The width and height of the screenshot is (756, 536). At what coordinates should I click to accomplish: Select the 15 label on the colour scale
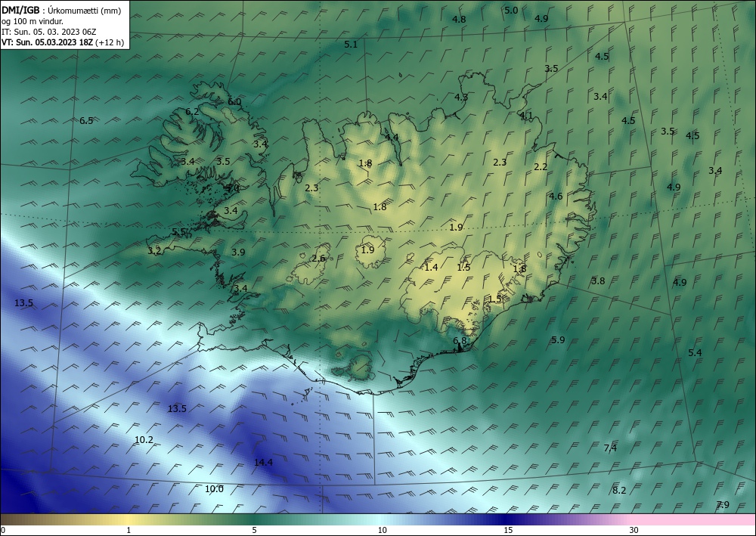click(x=508, y=530)
